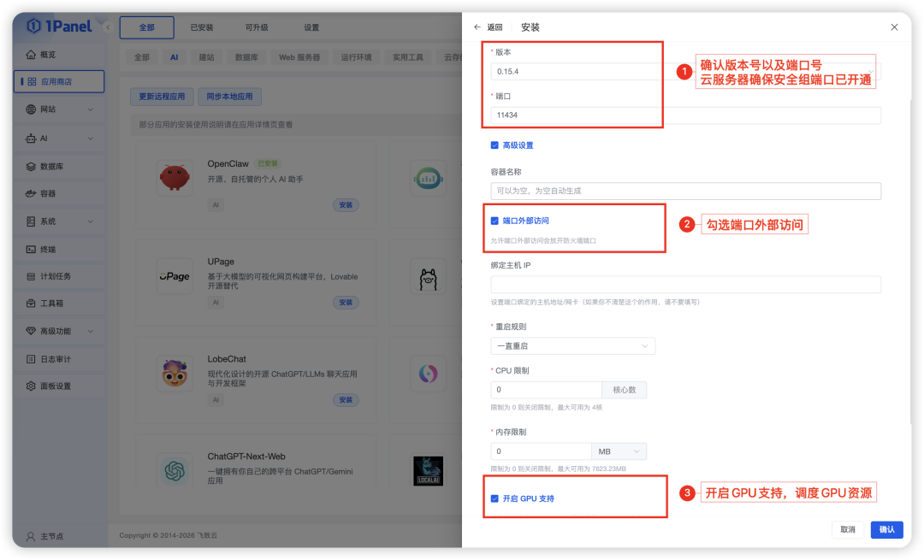Select the AI category filter
Image resolution: width=924 pixels, height=560 pixels.
(175, 57)
